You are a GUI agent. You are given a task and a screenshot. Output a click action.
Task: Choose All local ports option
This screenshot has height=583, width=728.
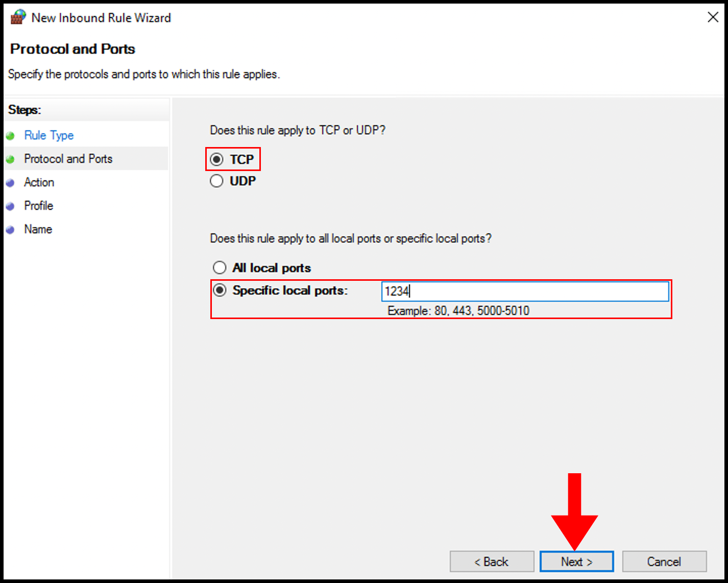220,267
